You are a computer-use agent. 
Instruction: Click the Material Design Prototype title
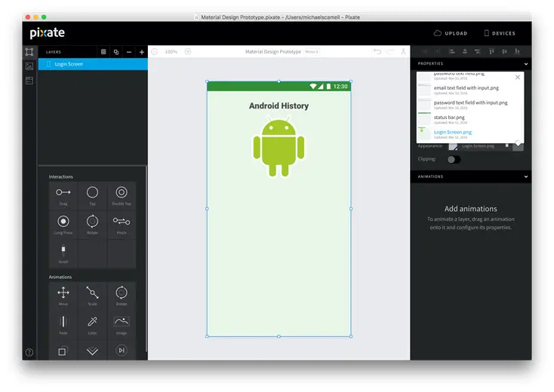(x=273, y=51)
